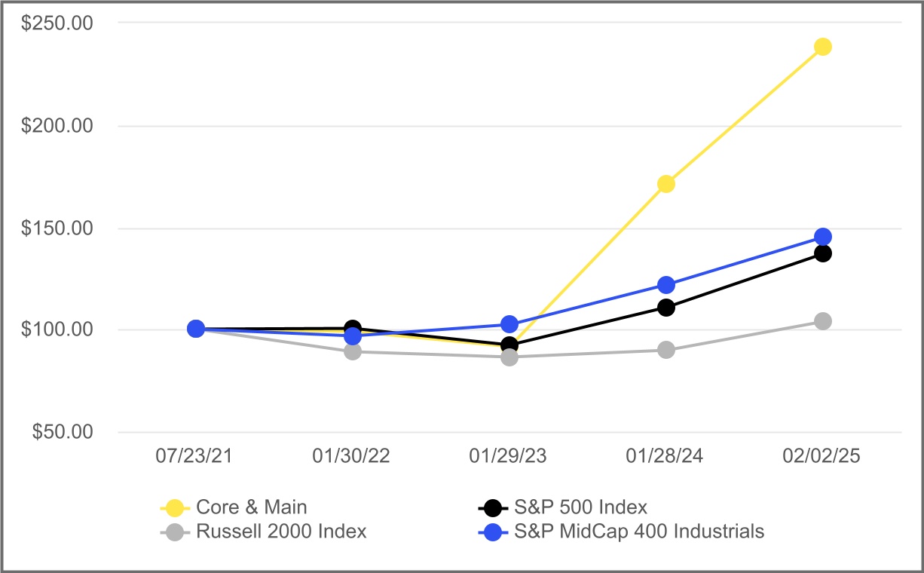Viewport: 924px width, 573px height.
Task: Click the yellow Core & Main legend marker
Action: pos(175,507)
